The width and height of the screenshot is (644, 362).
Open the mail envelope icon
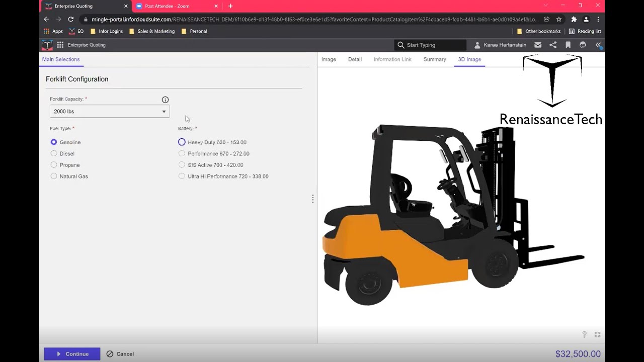pos(538,45)
